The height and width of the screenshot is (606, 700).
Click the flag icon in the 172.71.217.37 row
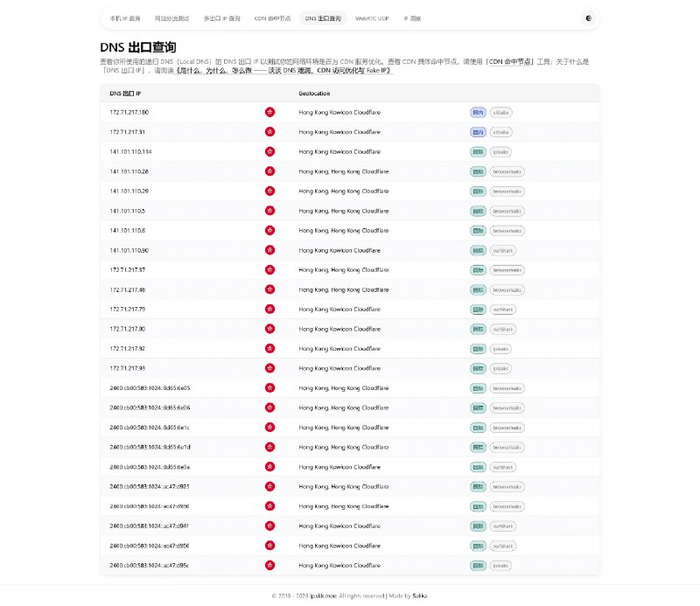tap(269, 269)
